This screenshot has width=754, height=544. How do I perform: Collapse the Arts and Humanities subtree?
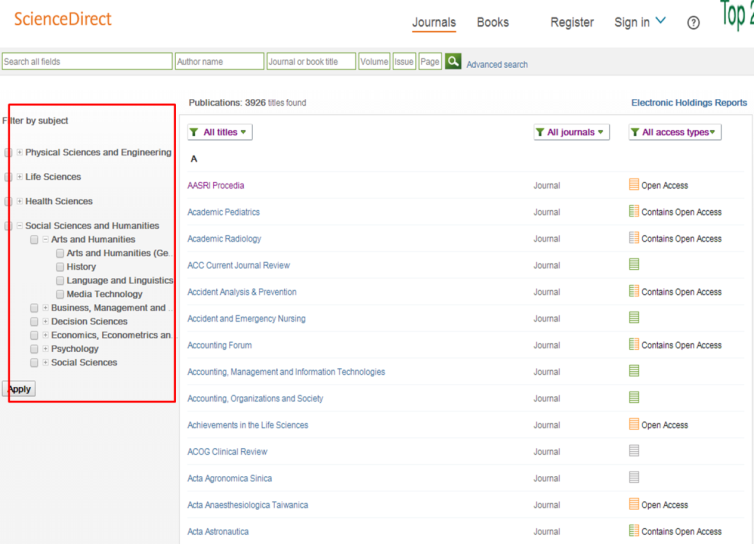click(46, 239)
